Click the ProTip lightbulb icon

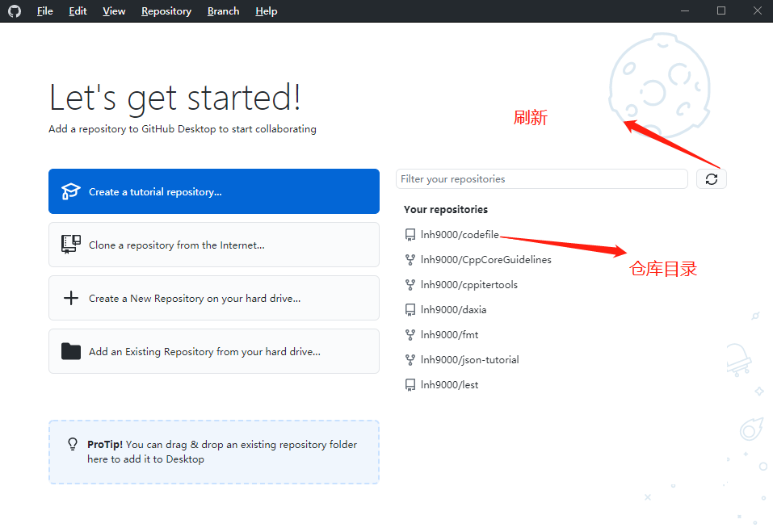[73, 444]
